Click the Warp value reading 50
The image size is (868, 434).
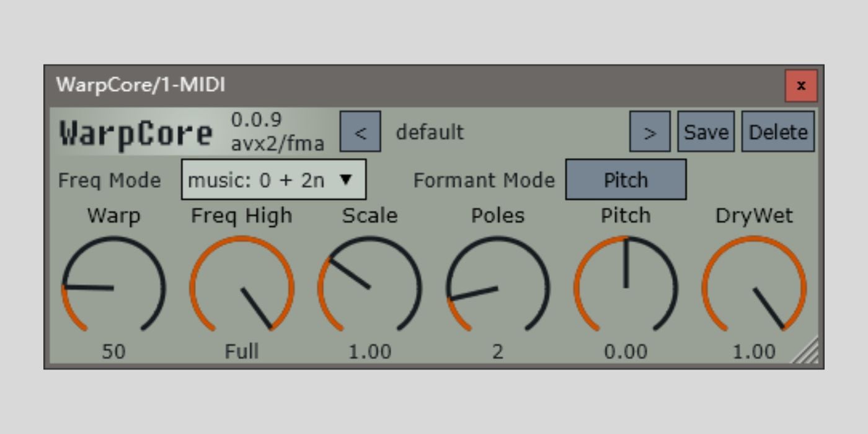[x=113, y=352]
